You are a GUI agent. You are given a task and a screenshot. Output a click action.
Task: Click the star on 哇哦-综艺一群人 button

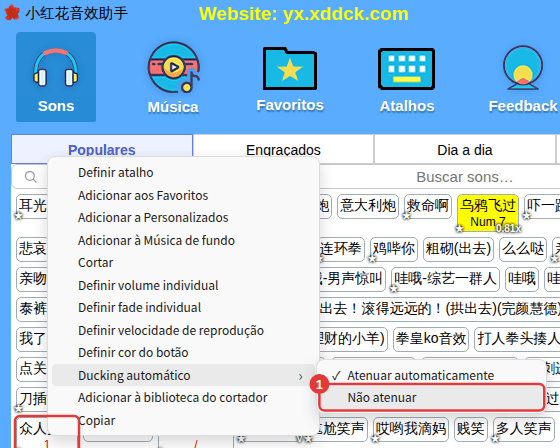(x=393, y=288)
